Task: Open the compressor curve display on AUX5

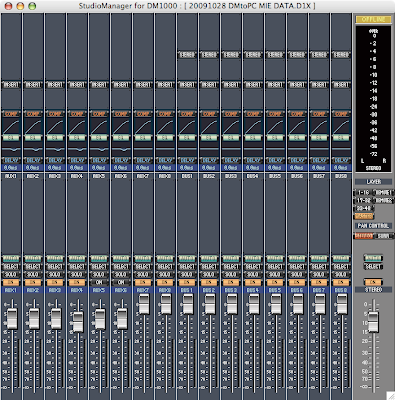Action: 99,127
